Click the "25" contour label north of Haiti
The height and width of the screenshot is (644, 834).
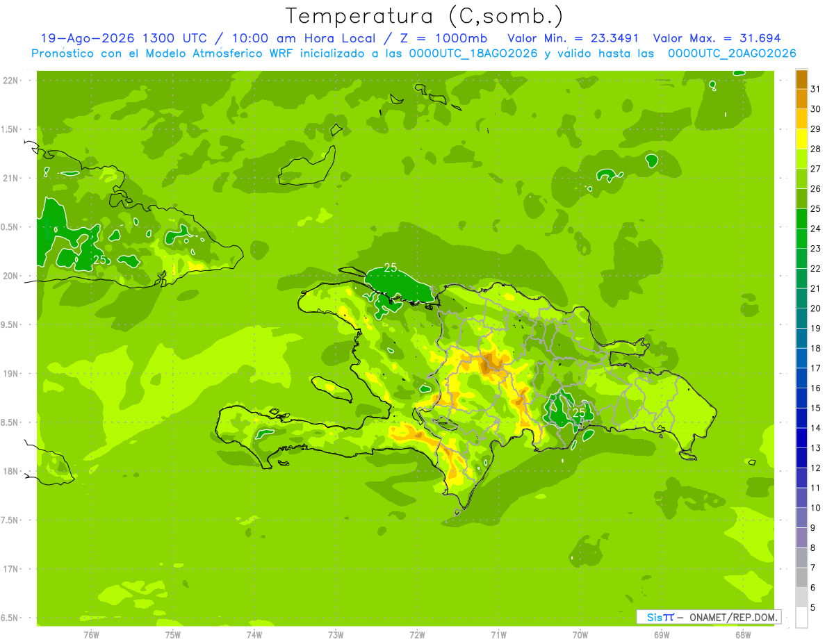tap(391, 267)
